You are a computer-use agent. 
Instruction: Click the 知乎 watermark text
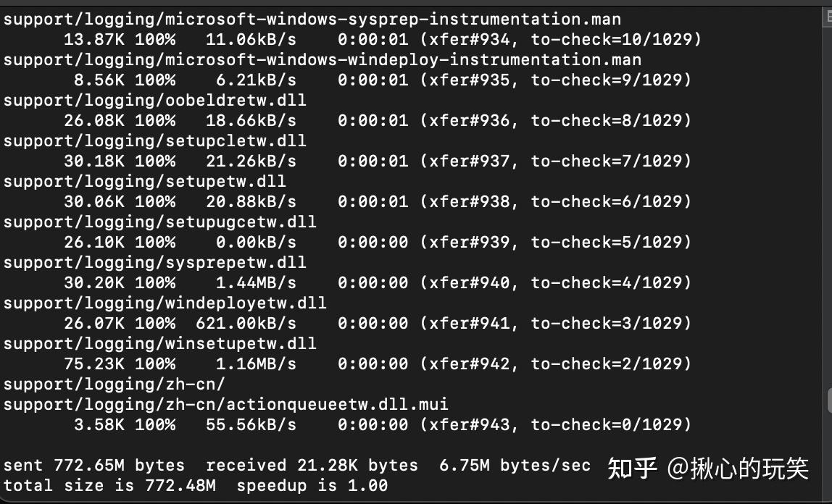point(631,469)
